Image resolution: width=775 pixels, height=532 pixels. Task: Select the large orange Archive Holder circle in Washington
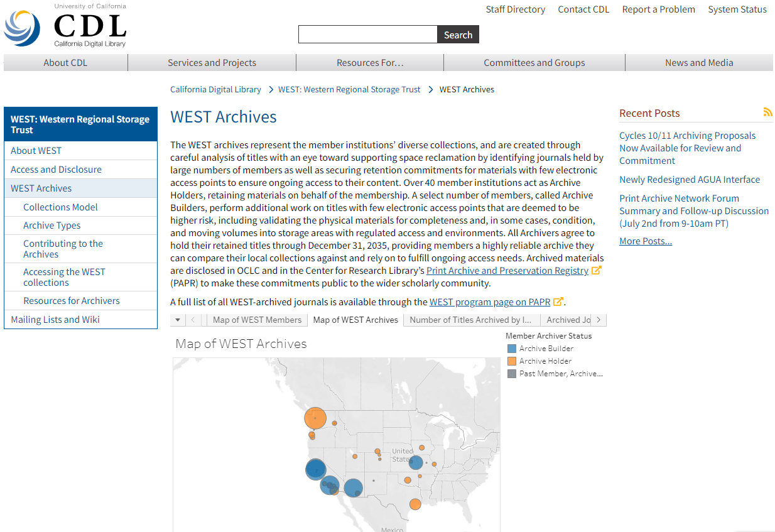coord(315,418)
